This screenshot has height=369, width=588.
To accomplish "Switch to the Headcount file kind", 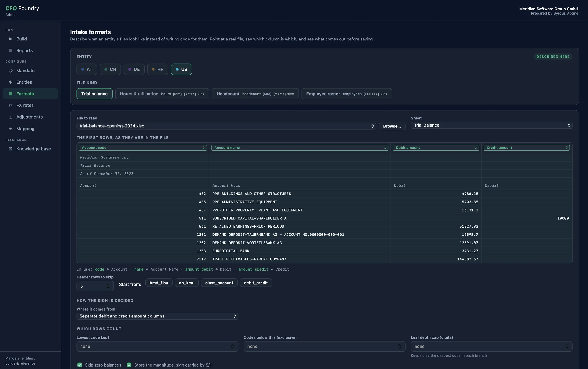I will (255, 94).
